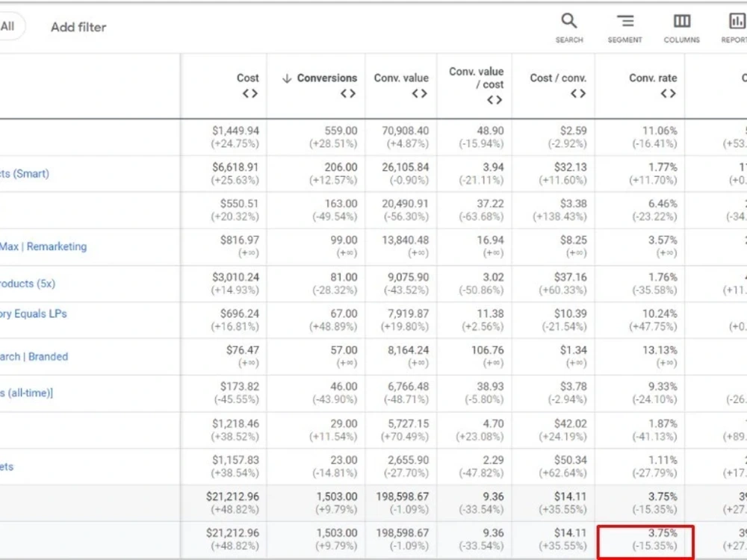Select the $3,010.24 cost cell
Viewport: 747px width, 560px height.
(224, 284)
